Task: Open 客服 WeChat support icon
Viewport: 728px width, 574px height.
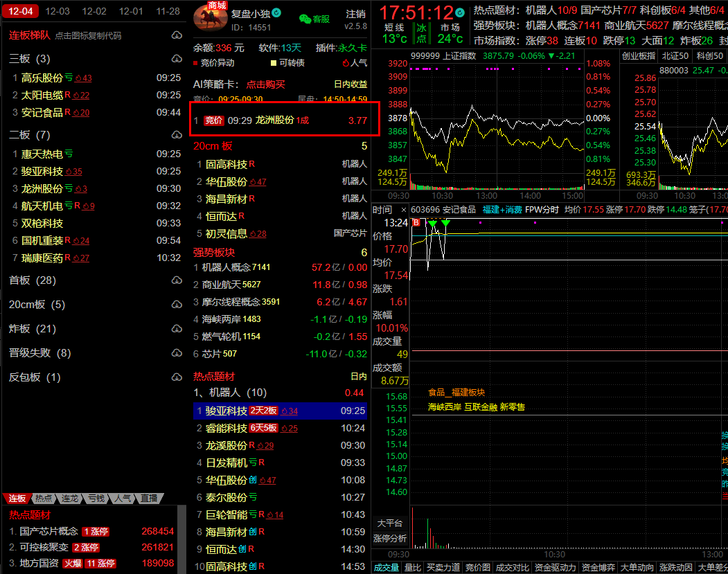Action: point(314,19)
